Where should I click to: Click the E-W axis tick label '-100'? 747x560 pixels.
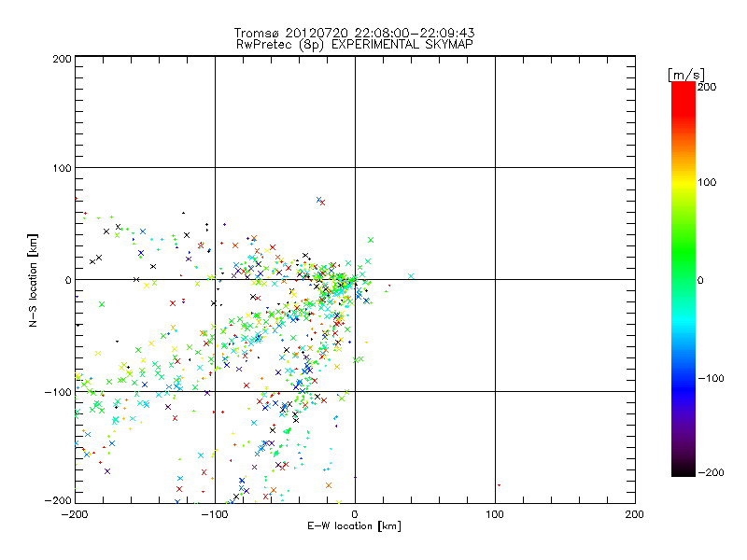pos(215,514)
